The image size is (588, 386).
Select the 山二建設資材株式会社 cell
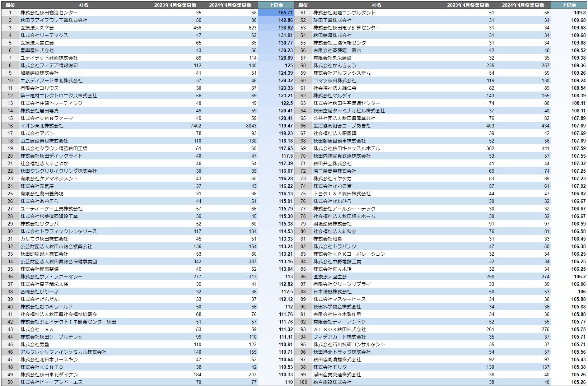pyautogui.click(x=44, y=141)
